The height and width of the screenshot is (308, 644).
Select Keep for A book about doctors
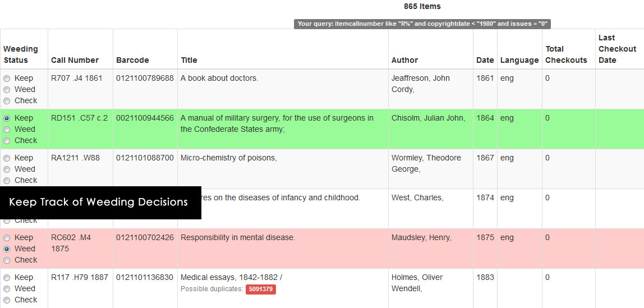[7, 79]
